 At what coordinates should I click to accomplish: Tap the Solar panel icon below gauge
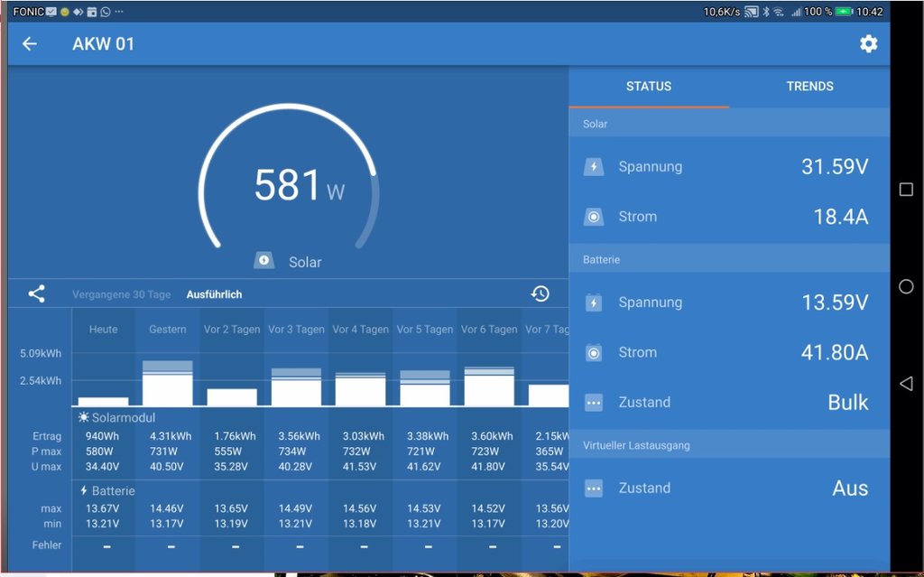264,261
